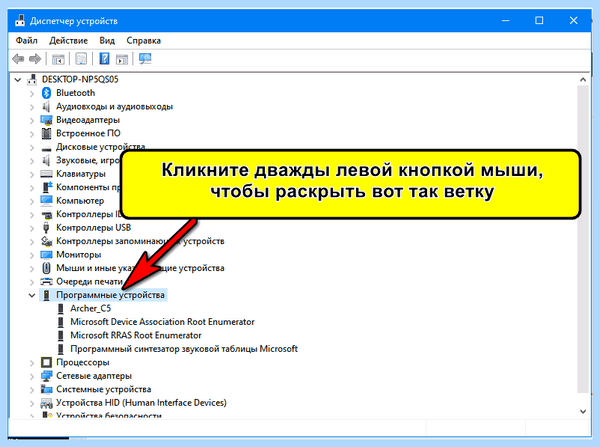Image resolution: width=600 pixels, height=447 pixels.
Task: Select Microsoft Device Association Root Enumerator
Action: [x=162, y=322]
